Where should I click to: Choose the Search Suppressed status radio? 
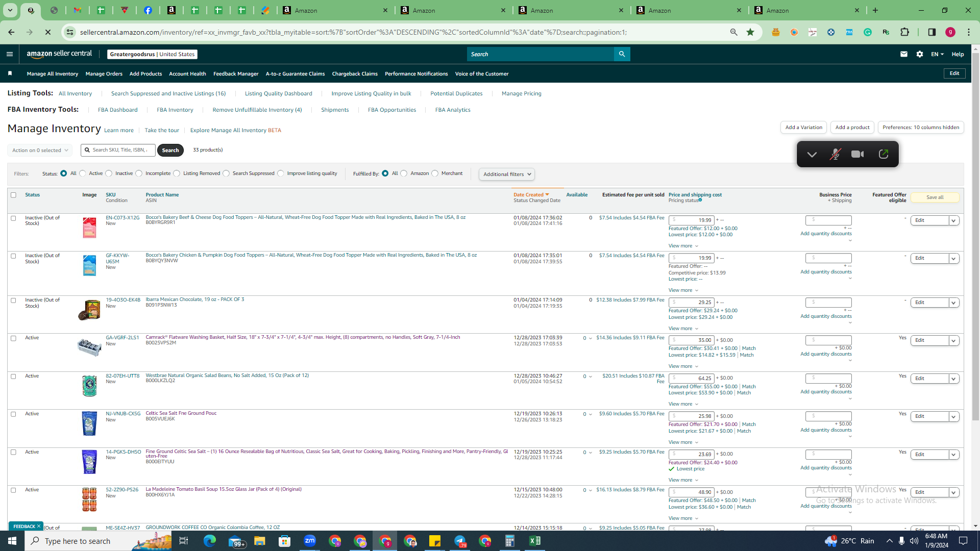click(x=226, y=173)
